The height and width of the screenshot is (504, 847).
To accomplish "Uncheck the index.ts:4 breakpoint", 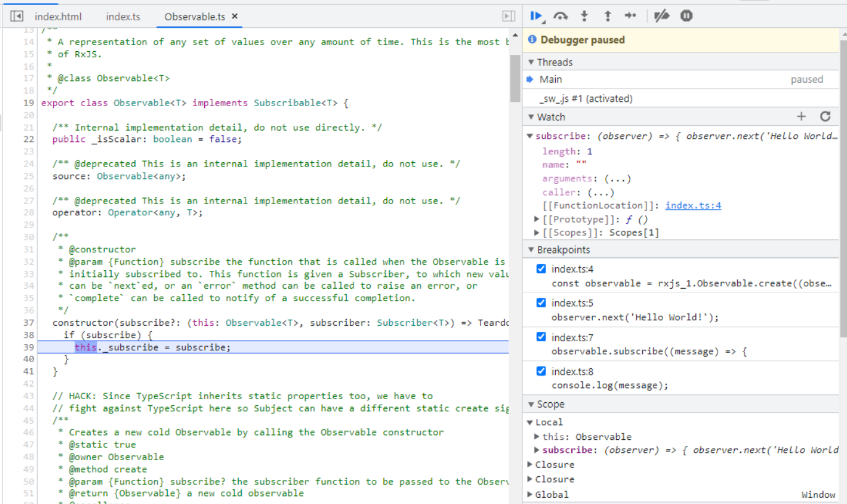I will coord(541,269).
